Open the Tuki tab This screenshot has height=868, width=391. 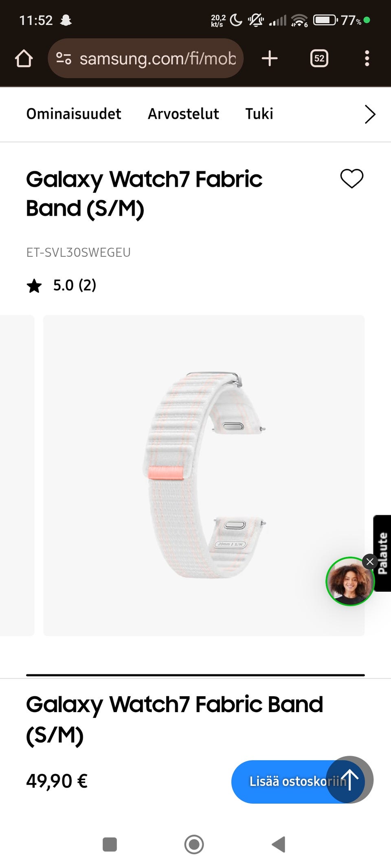pyautogui.click(x=259, y=114)
